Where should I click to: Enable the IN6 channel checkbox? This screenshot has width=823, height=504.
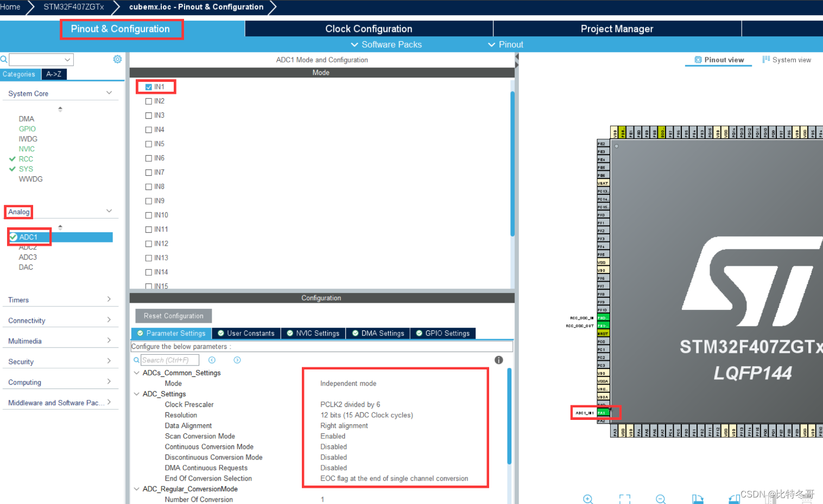click(149, 158)
